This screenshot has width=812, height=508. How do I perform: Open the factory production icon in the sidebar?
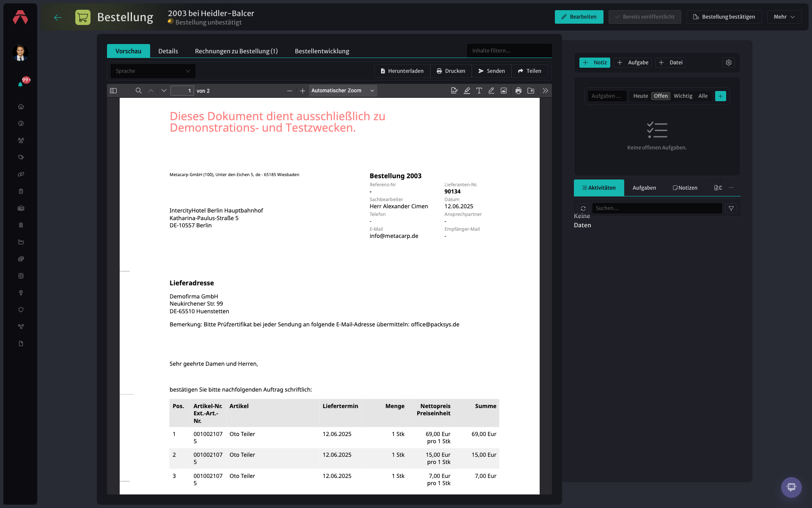click(x=21, y=242)
